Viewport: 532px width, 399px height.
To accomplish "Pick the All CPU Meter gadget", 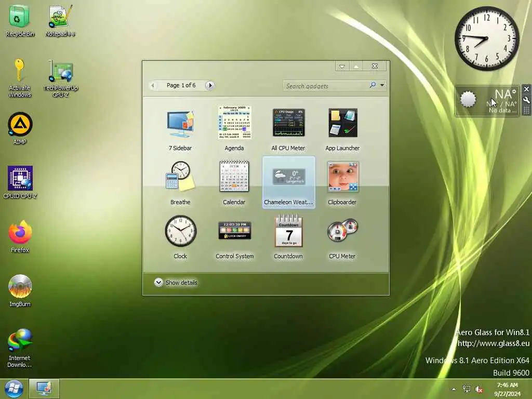I will 288,129.
